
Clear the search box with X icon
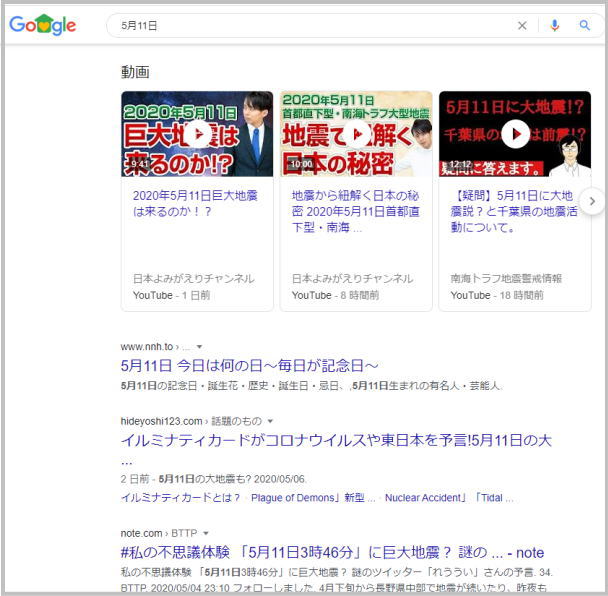521,26
